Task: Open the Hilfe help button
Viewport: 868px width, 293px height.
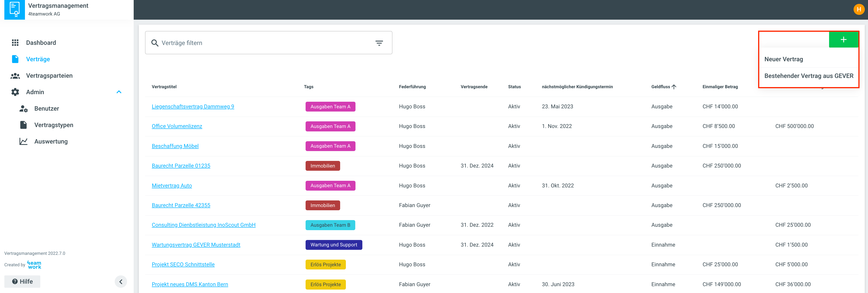Action: tap(22, 282)
